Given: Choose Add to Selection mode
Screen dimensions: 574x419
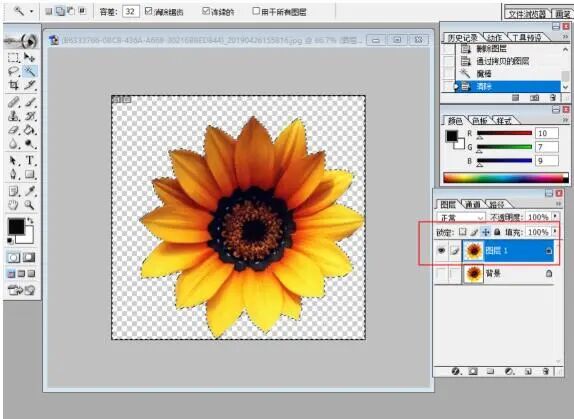Looking at the screenshot, I should pos(60,12).
